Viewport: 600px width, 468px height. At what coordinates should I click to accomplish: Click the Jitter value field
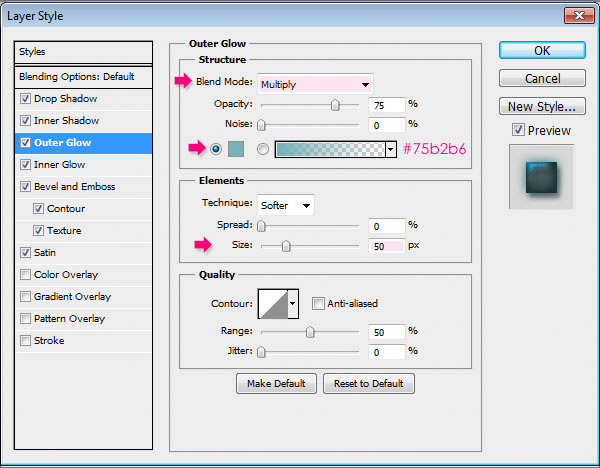point(386,352)
